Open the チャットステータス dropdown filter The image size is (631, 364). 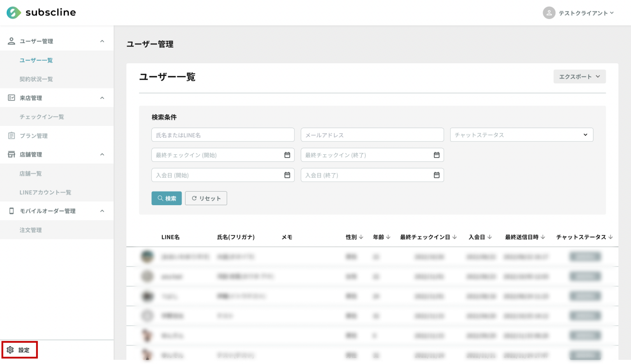point(521,135)
